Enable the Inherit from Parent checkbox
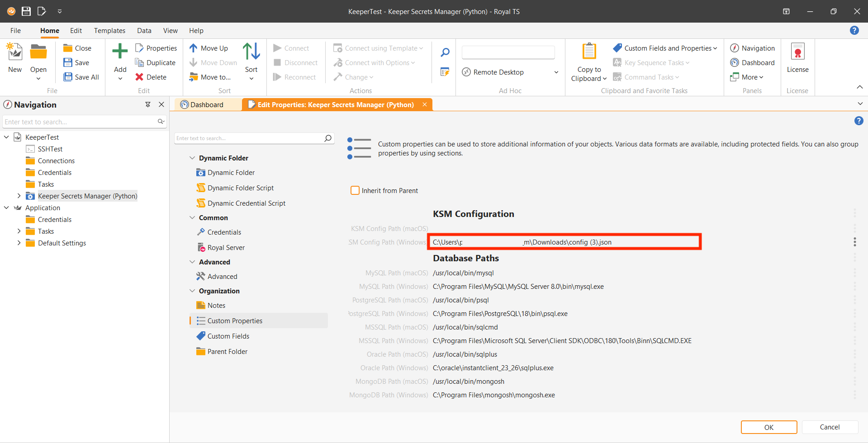Screen dimensions: 868x443 coord(355,191)
